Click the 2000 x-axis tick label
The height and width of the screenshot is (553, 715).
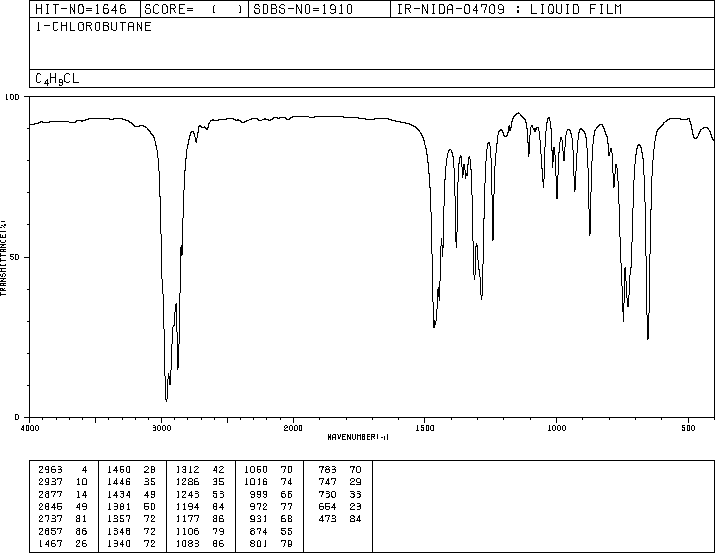pos(293,428)
